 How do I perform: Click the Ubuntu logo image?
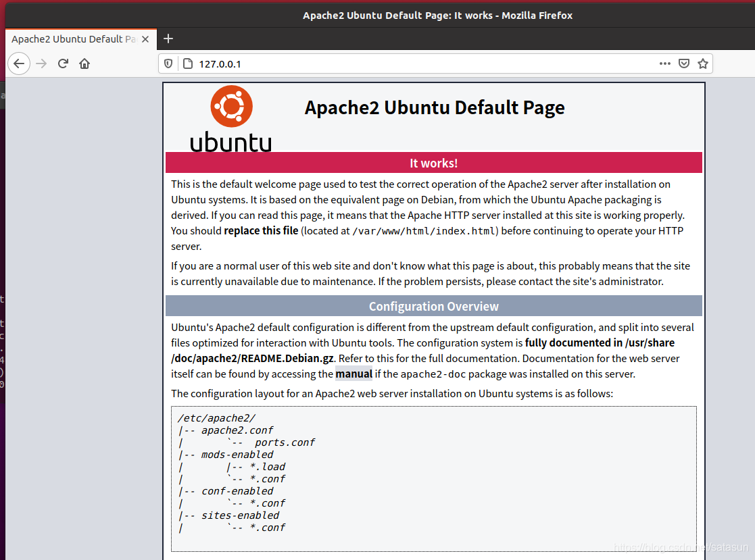point(231,119)
